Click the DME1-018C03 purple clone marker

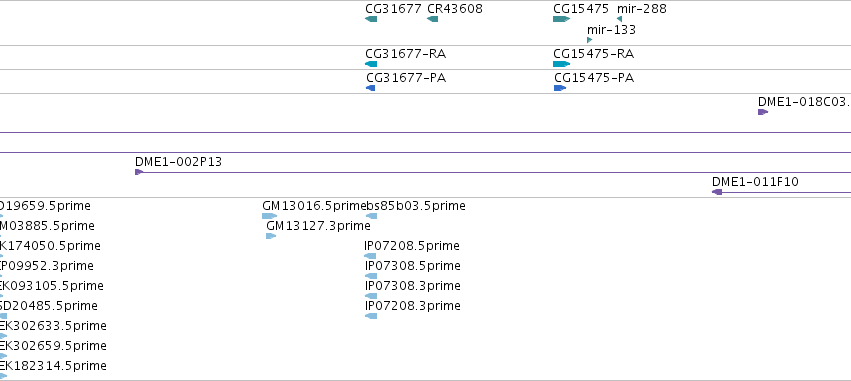click(x=763, y=112)
